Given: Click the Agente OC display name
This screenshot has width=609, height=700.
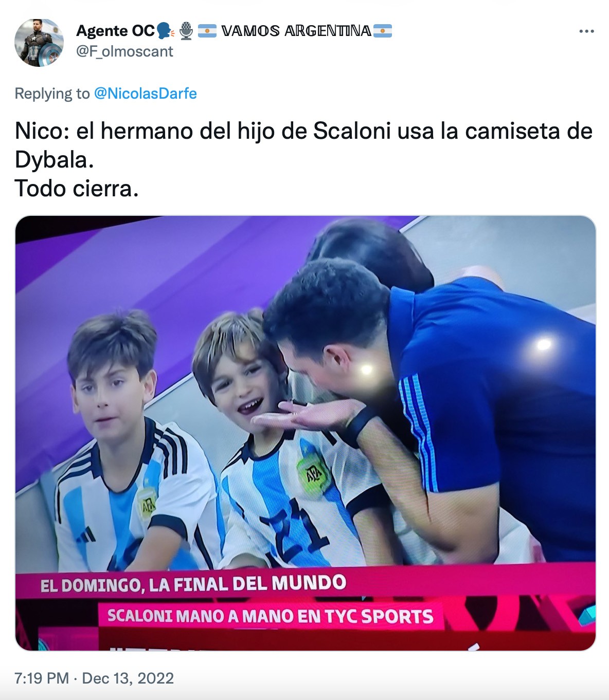Looking at the screenshot, I should 115,31.
